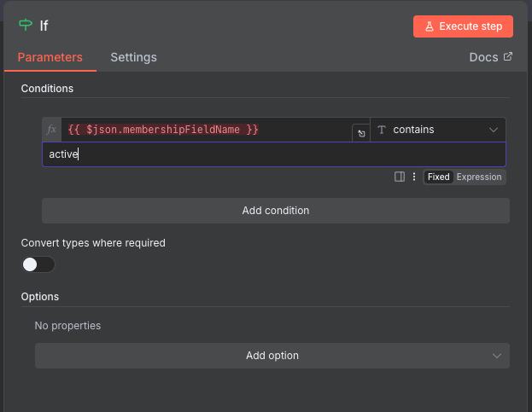The height and width of the screenshot is (412, 532).
Task: Click the external link icon beside Docs
Action: coord(508,57)
